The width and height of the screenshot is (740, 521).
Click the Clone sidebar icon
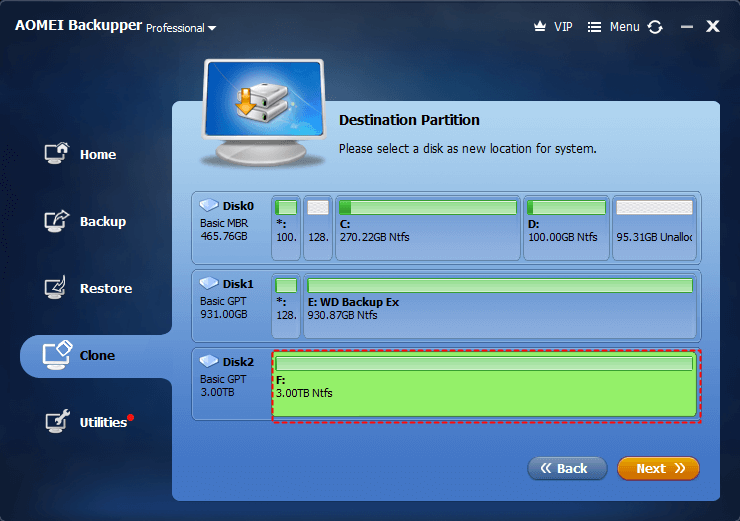pos(57,355)
